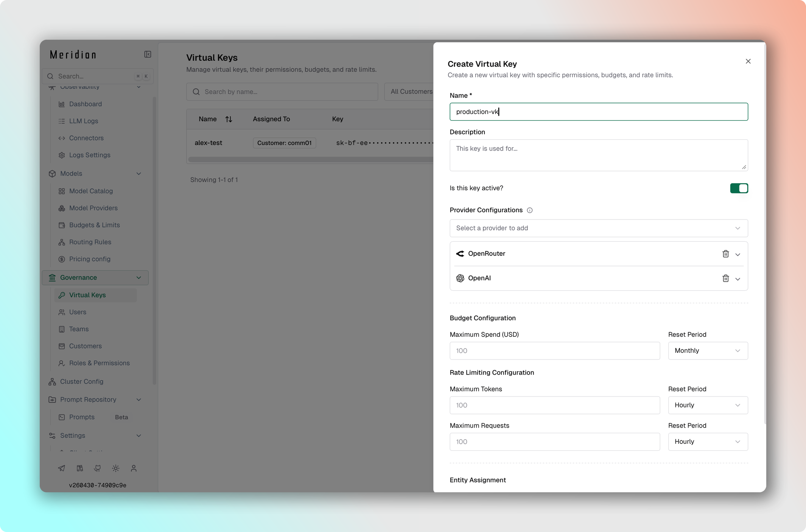Open the user profile icon in footer
The width and height of the screenshot is (806, 532).
[x=134, y=468]
